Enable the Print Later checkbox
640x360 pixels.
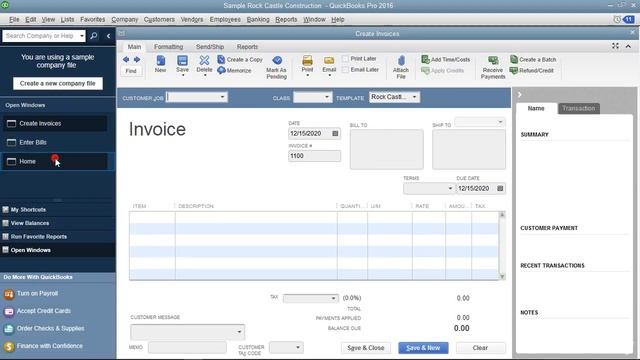[x=345, y=59]
